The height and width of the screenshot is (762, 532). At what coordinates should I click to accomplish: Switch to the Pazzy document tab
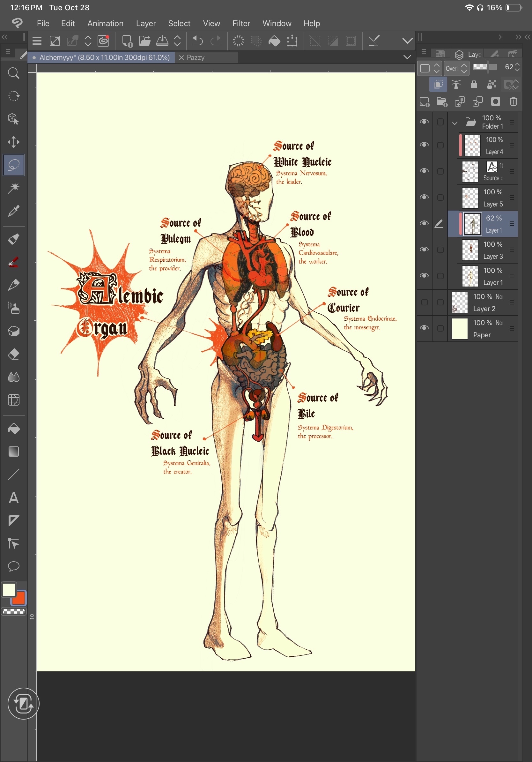pyautogui.click(x=196, y=58)
